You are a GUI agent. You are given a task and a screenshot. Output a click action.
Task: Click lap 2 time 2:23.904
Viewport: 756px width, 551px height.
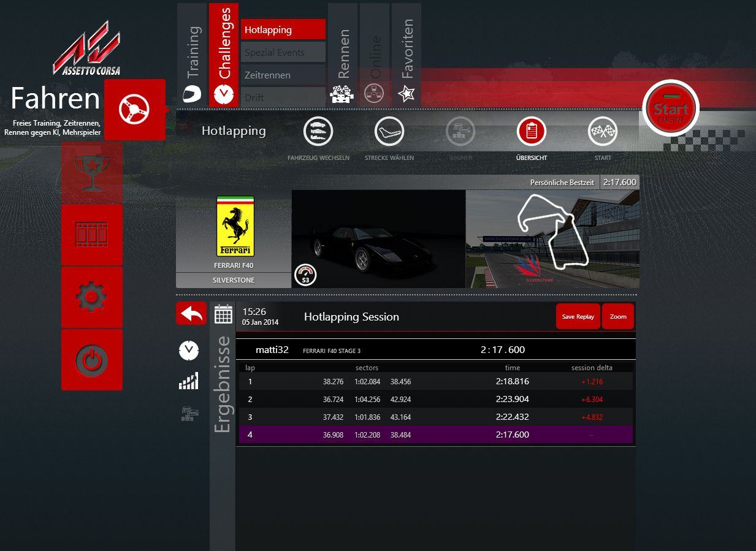513,399
